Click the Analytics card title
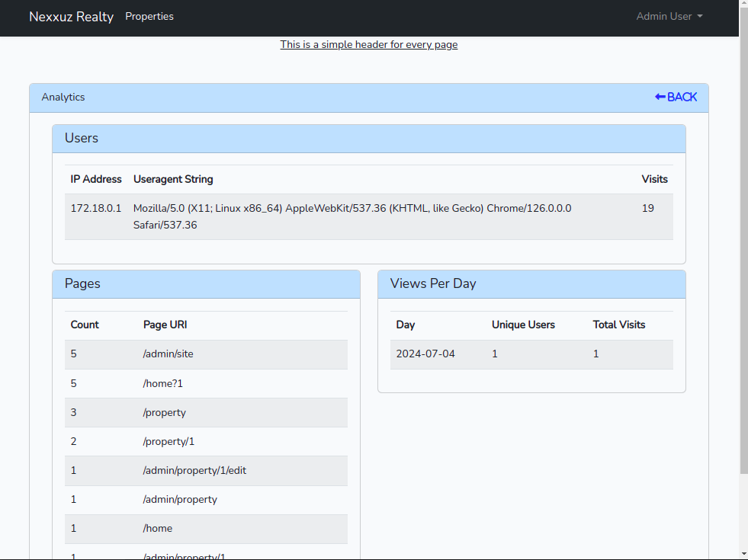This screenshot has width=748, height=560. tap(63, 97)
